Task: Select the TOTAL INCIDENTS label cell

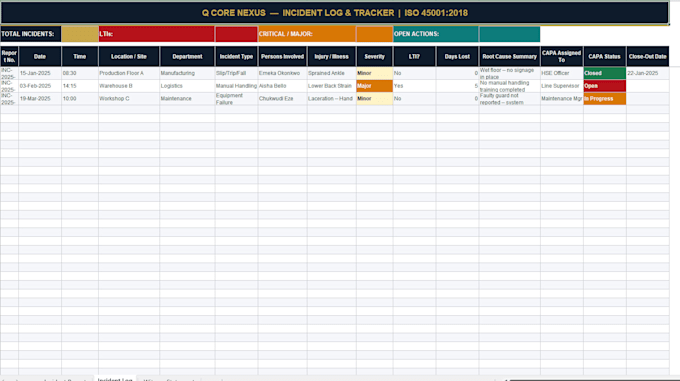Action: pos(31,34)
